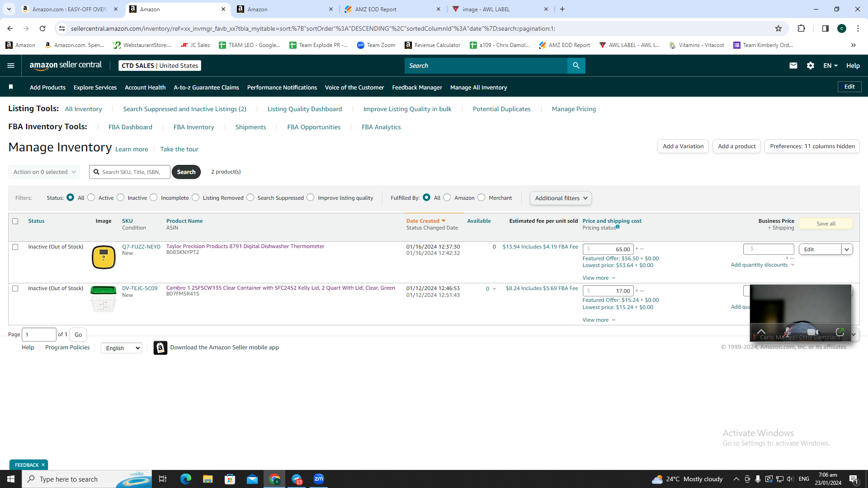Click the Search SKU, Title, ISBN field

click(x=130, y=172)
